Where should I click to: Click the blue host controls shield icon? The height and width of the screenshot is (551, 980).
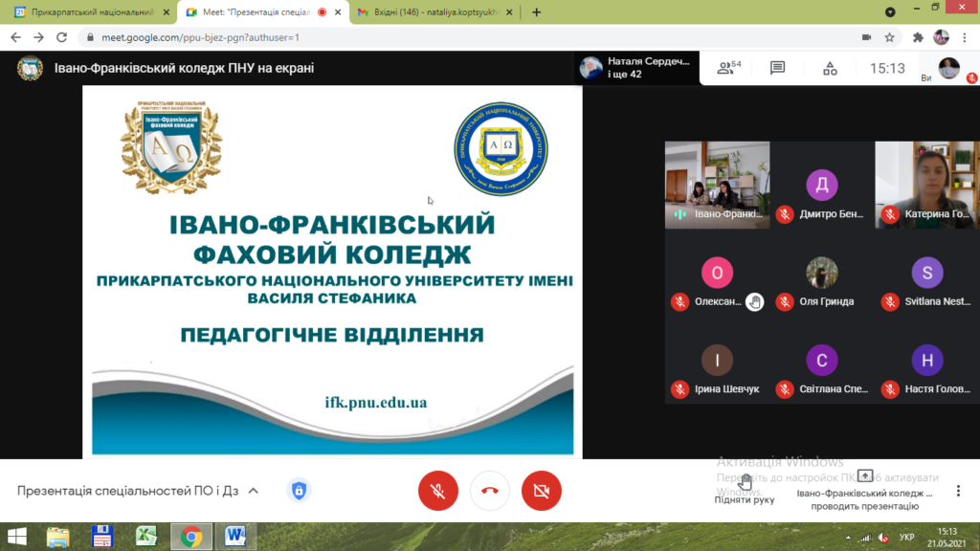[299, 491]
